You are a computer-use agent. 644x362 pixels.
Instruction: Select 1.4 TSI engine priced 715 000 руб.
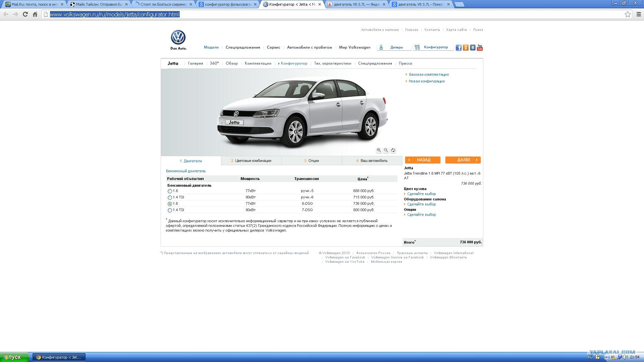170,197
